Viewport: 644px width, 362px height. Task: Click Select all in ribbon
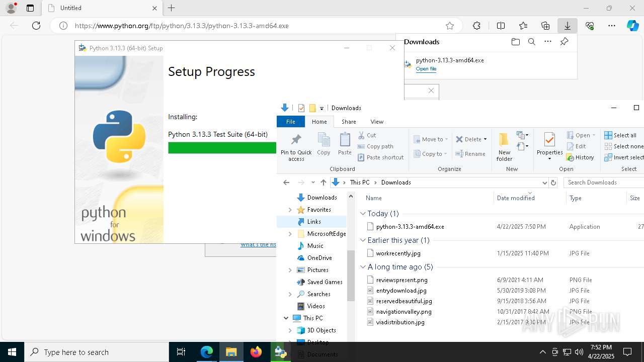tap(621, 135)
